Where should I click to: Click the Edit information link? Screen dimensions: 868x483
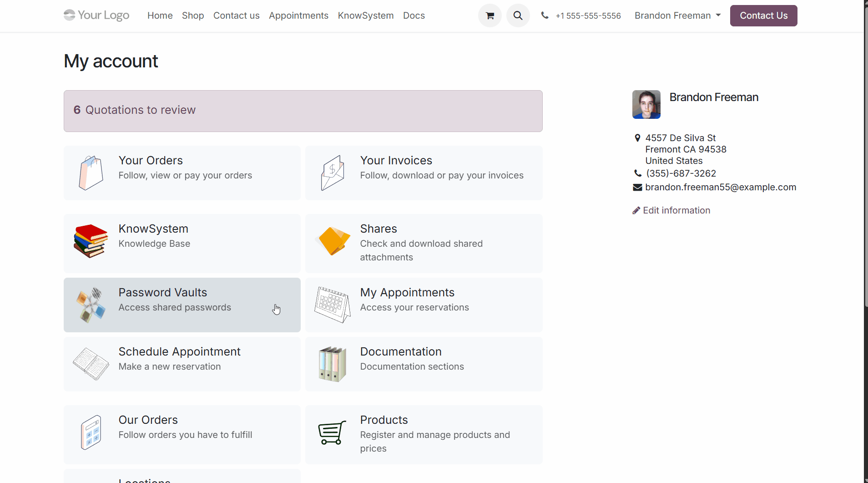pos(676,210)
